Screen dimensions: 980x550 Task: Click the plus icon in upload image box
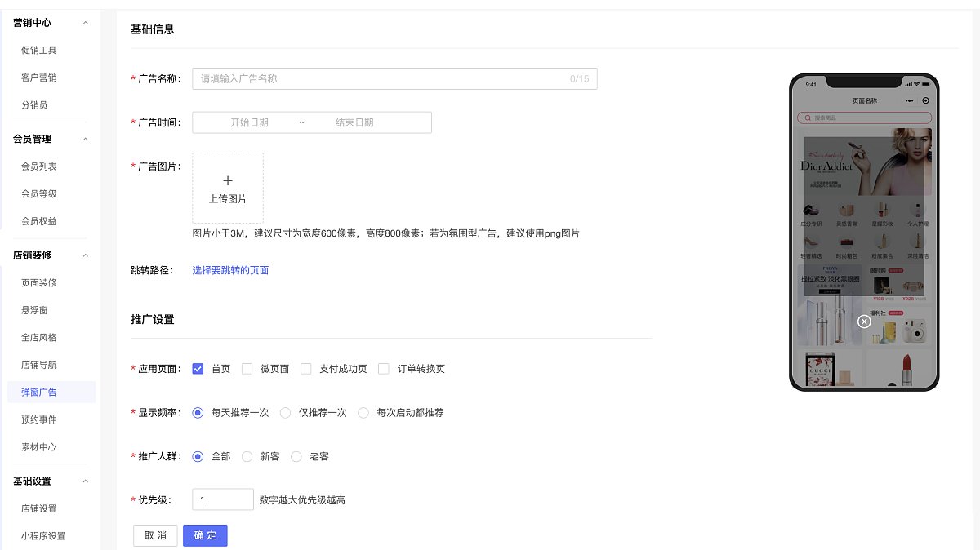(228, 180)
